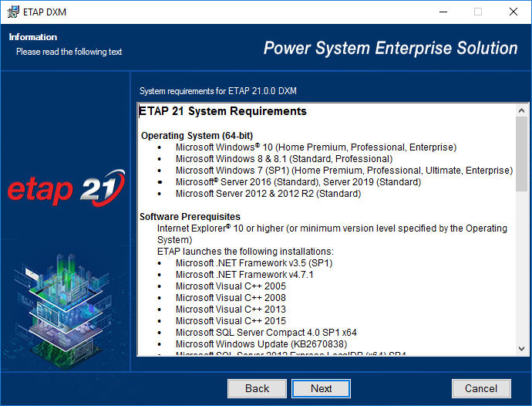The image size is (532, 406).
Task: Minimize the ETAP DXM window
Action: 443,12
